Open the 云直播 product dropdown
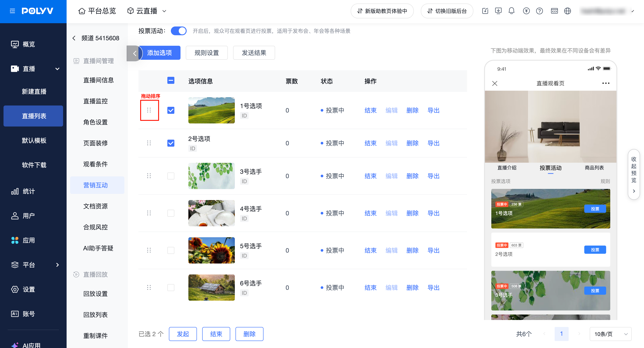The width and height of the screenshot is (644, 348). click(x=147, y=11)
